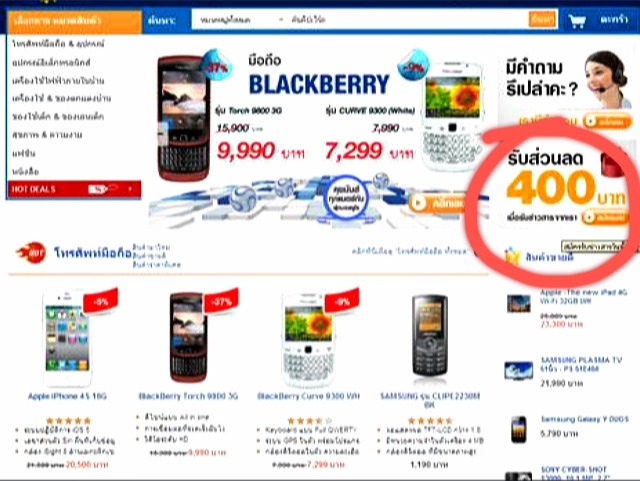
Task: Click the BlackBerry Curve 9300 product thumbnail
Action: pyautogui.click(x=309, y=340)
